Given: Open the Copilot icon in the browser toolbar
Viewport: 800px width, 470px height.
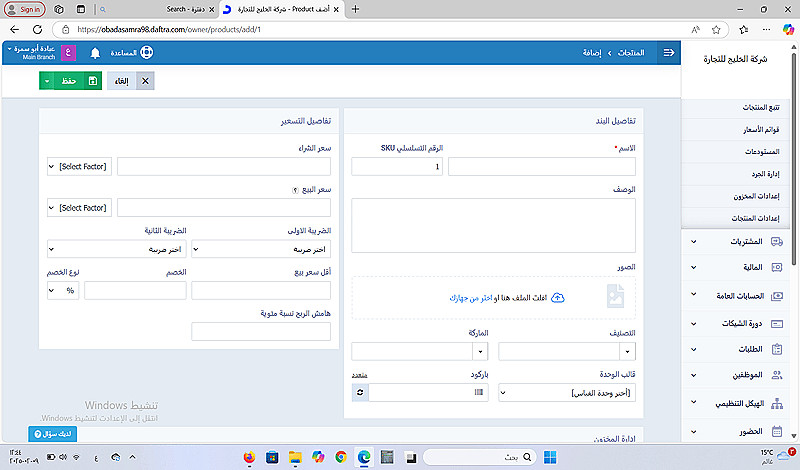Looking at the screenshot, I should 788,30.
